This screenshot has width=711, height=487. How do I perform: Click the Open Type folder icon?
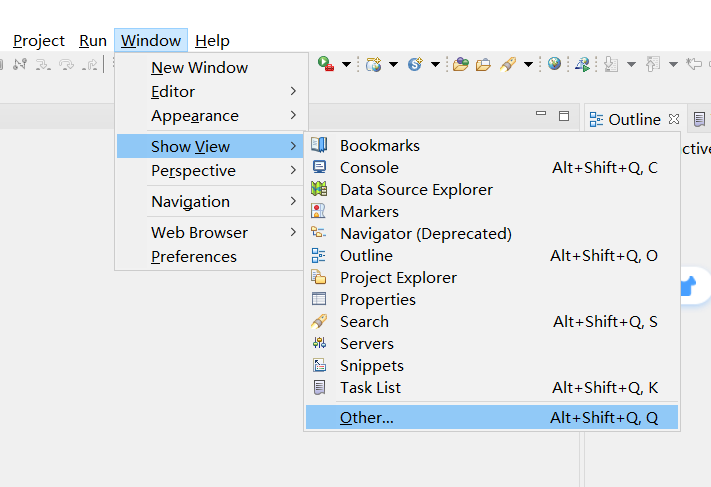pyautogui.click(x=460, y=64)
